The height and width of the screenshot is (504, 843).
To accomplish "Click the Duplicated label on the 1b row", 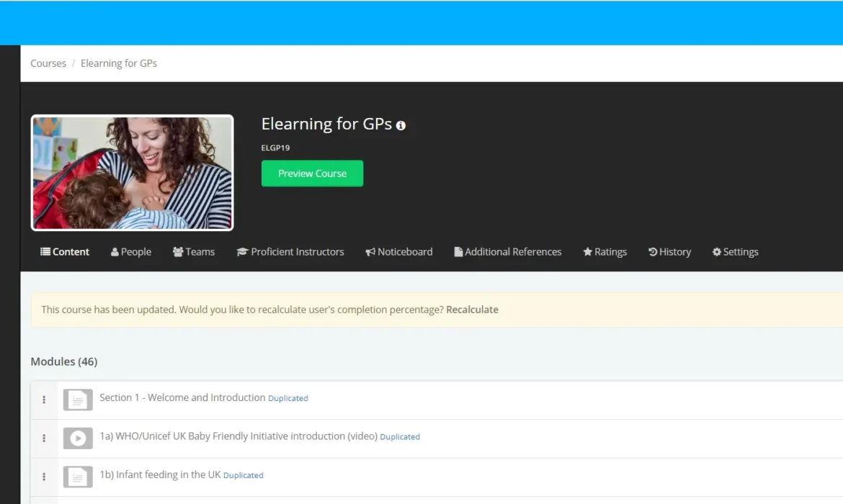I will tap(244, 476).
